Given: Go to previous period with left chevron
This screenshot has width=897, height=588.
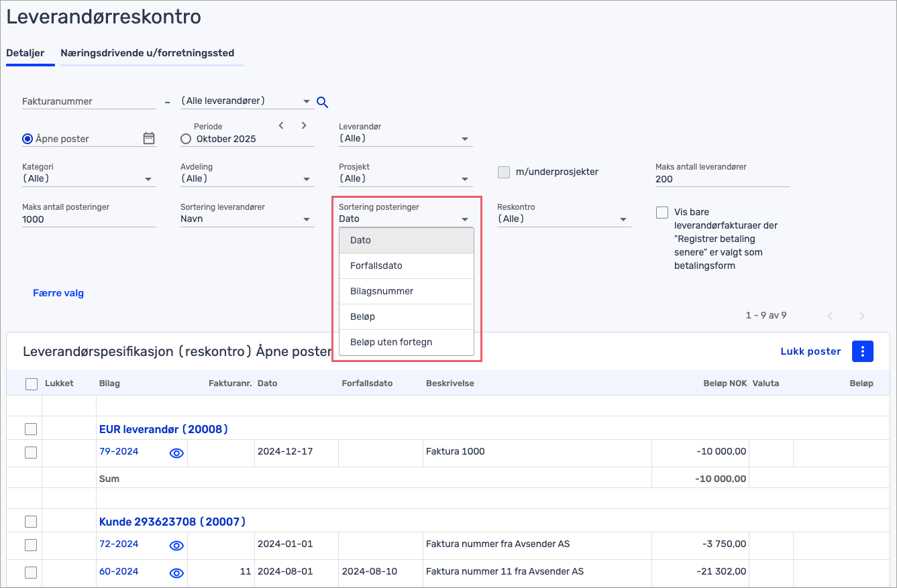Looking at the screenshot, I should click(x=281, y=125).
